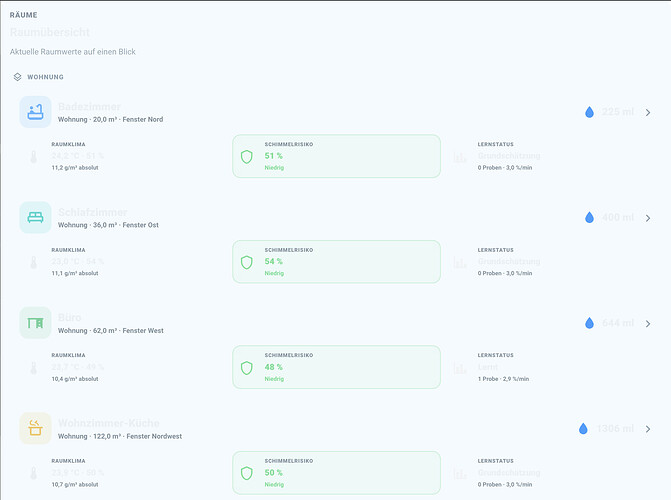The image size is (671, 500).
Task: Click '0 Proben · 3,0 %/min' in Wohnzimmer-Küche
Action: point(505,485)
